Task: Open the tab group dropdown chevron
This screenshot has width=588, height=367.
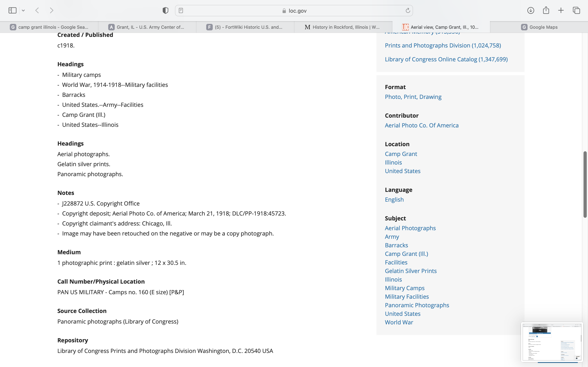Action: point(23,10)
